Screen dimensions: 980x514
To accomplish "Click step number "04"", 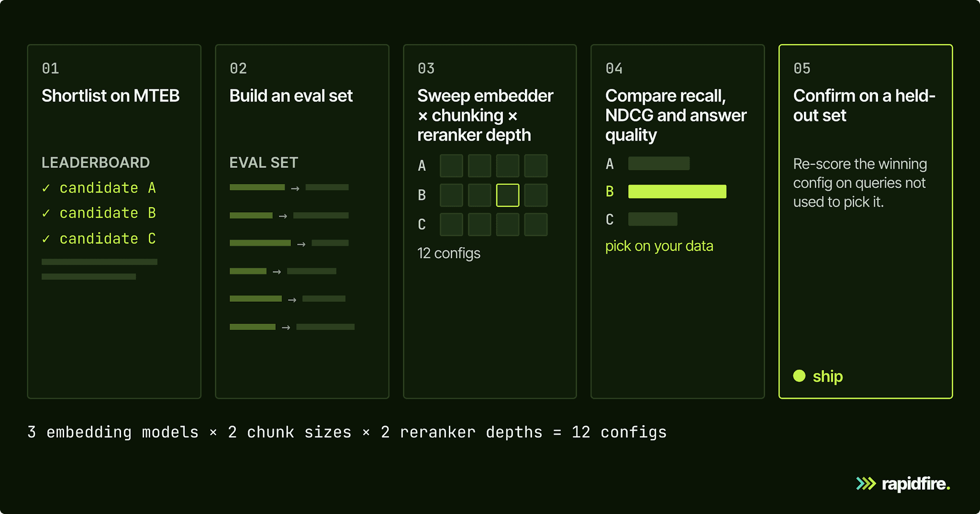I will pos(614,68).
